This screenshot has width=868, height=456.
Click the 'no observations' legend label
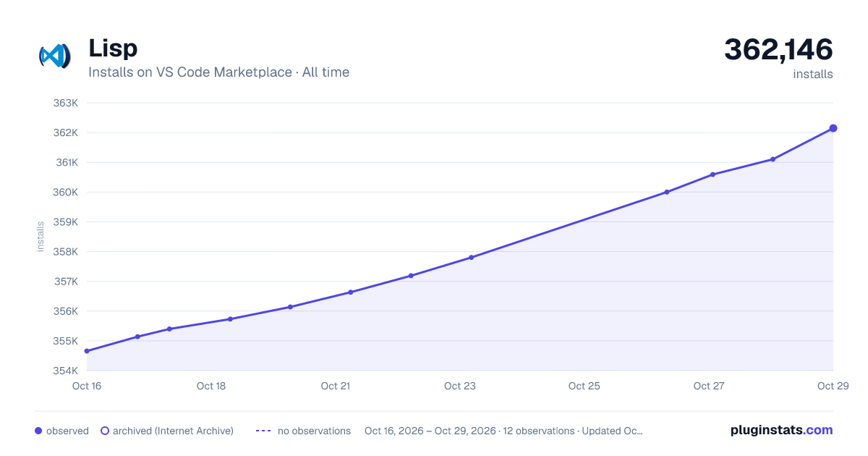314,431
